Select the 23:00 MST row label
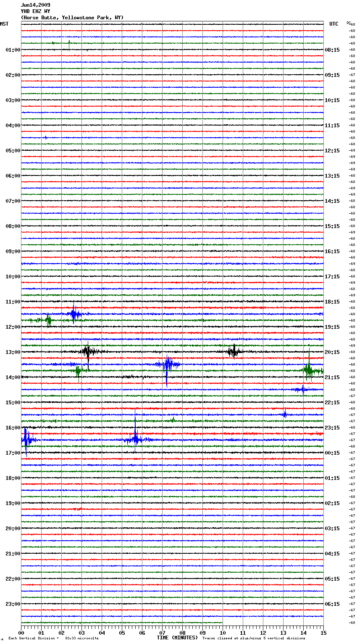Viewport: 357px width, 644px height. coord(13,604)
